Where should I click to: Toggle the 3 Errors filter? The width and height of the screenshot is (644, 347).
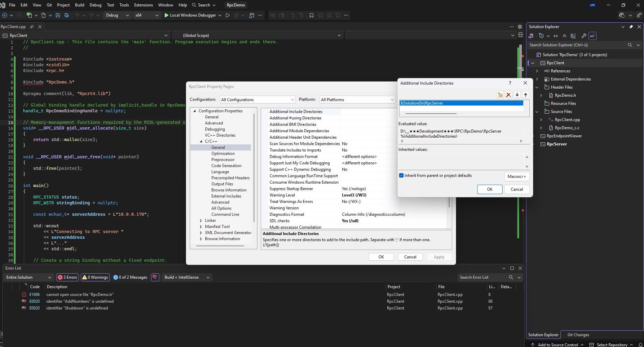click(68, 277)
